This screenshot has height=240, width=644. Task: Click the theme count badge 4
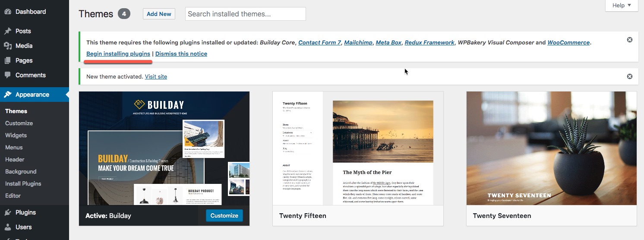coord(124,14)
